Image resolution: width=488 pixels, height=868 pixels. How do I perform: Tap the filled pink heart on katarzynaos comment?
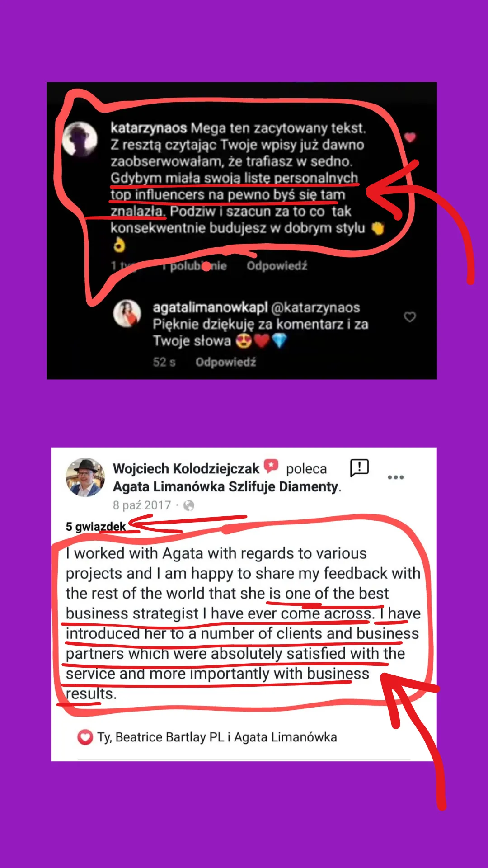point(410,137)
